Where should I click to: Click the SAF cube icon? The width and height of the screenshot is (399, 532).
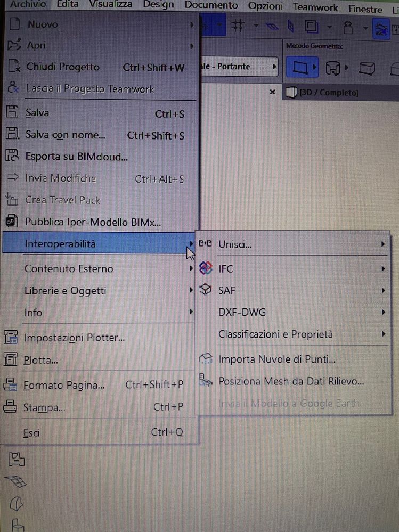coord(205,289)
